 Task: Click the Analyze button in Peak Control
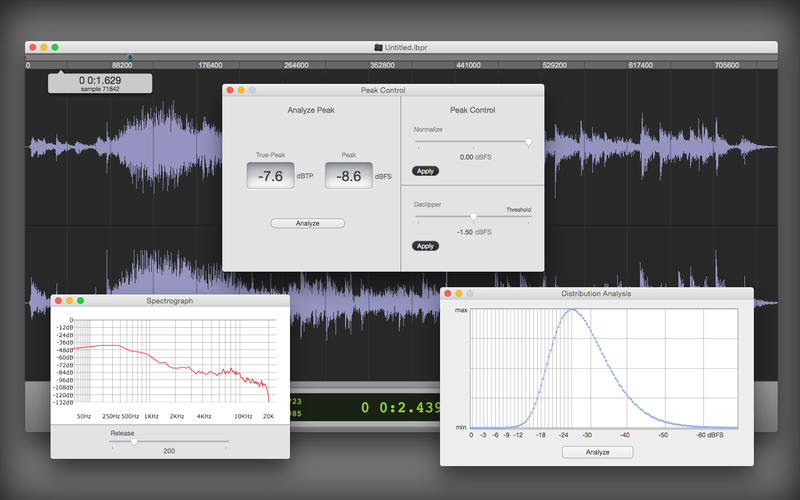pyautogui.click(x=308, y=223)
